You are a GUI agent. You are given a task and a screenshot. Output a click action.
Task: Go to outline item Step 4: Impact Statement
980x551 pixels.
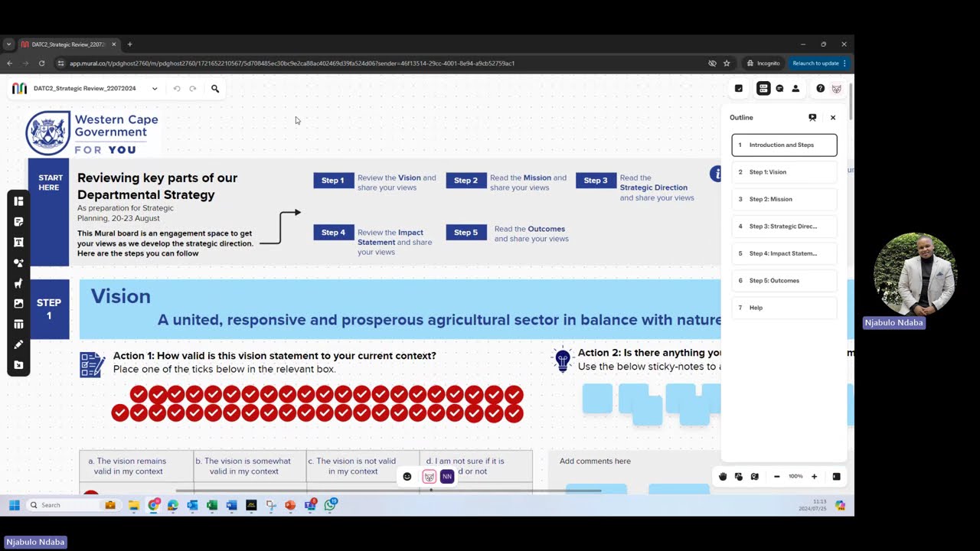(784, 253)
